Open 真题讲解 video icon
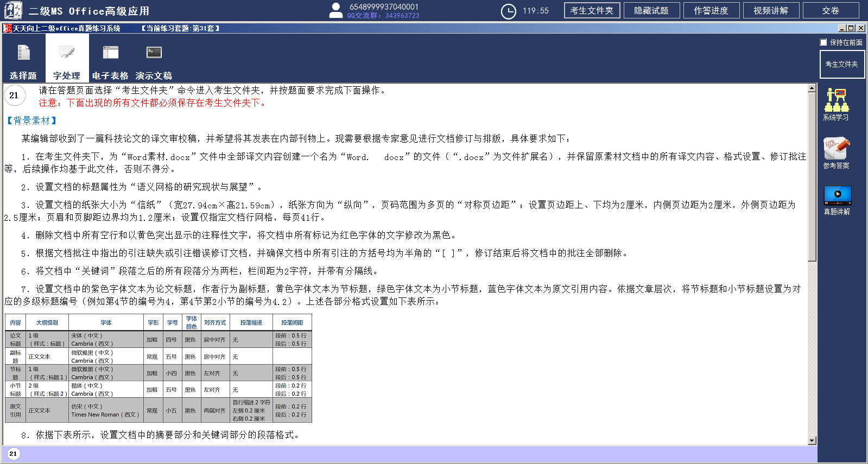Screen dimensions: 868x464 point(838,195)
